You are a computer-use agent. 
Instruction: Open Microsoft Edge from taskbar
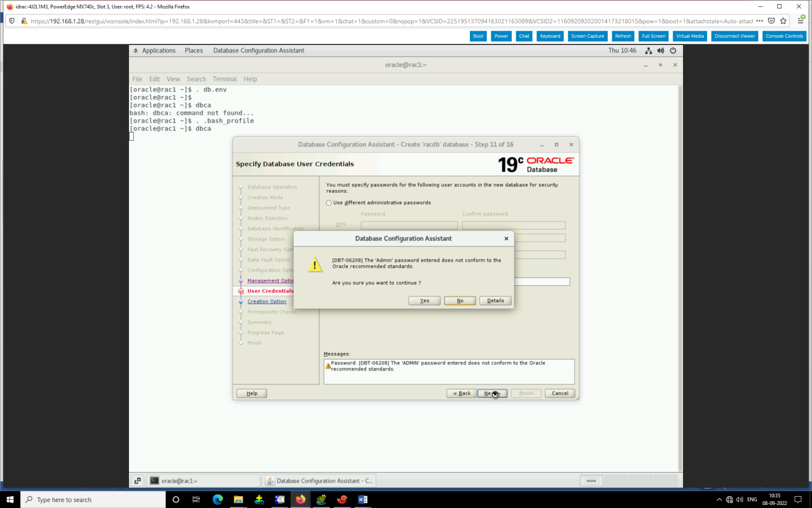tap(217, 500)
